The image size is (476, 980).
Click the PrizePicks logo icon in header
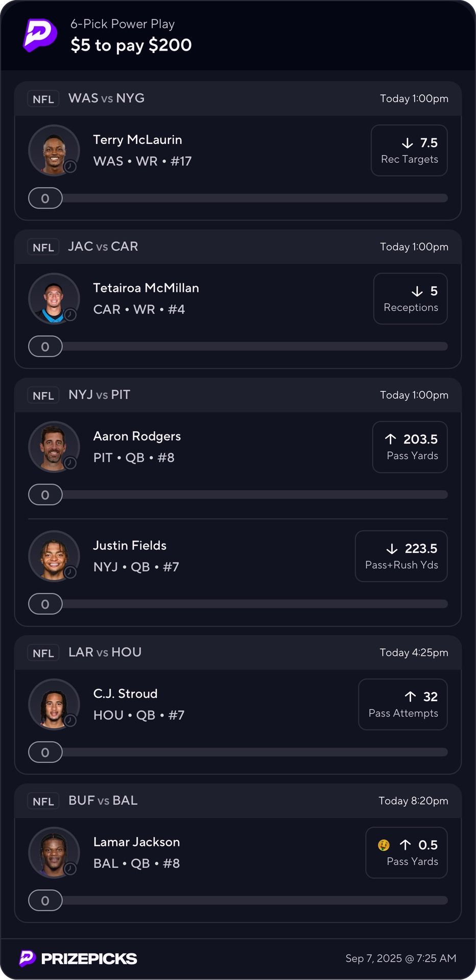click(x=40, y=35)
